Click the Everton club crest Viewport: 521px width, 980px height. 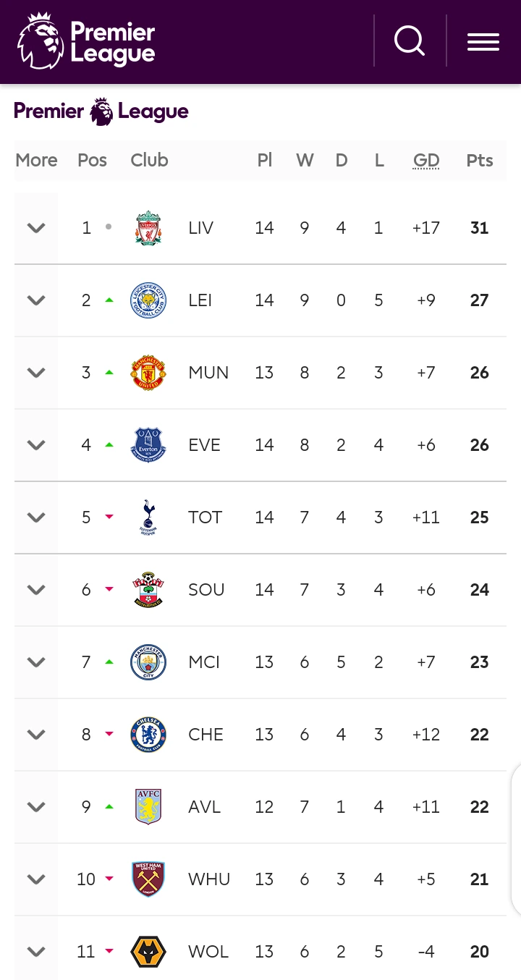coord(148,445)
